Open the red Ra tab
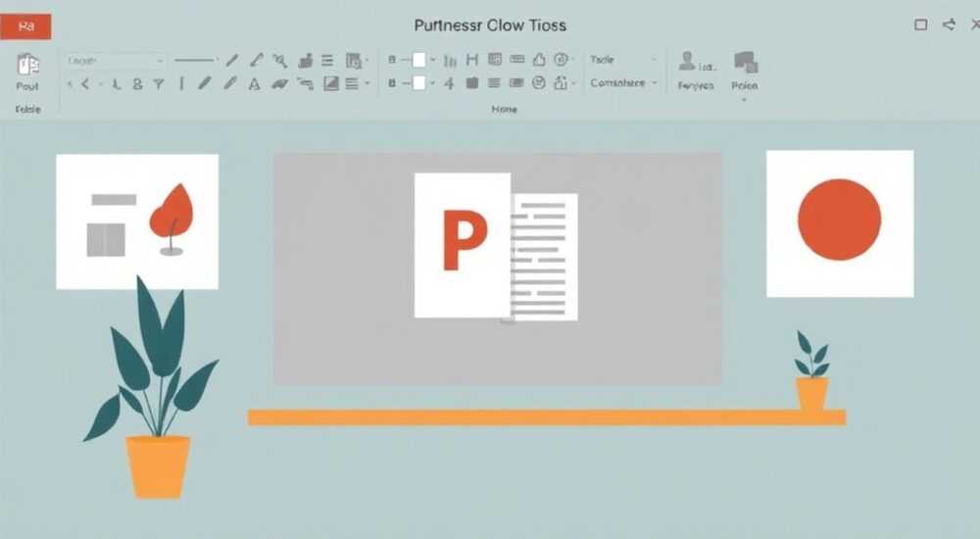Viewport: 980px width, 539px height. 25,26
